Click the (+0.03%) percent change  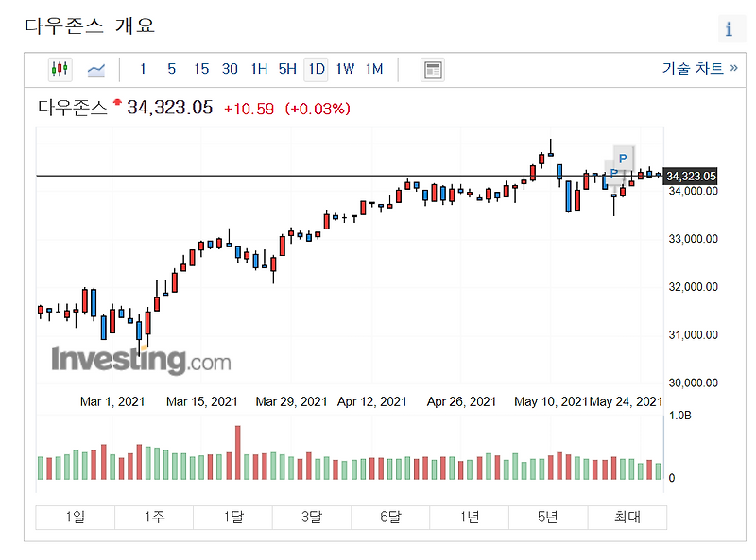[x=318, y=109]
